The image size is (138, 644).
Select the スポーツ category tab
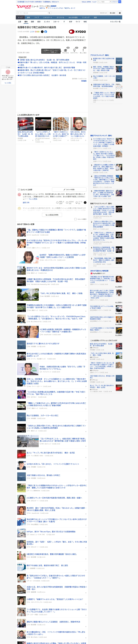pos(56,22)
